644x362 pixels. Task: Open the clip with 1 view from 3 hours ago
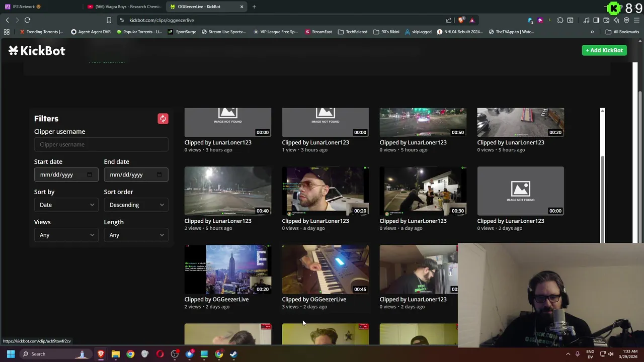pos(326,122)
